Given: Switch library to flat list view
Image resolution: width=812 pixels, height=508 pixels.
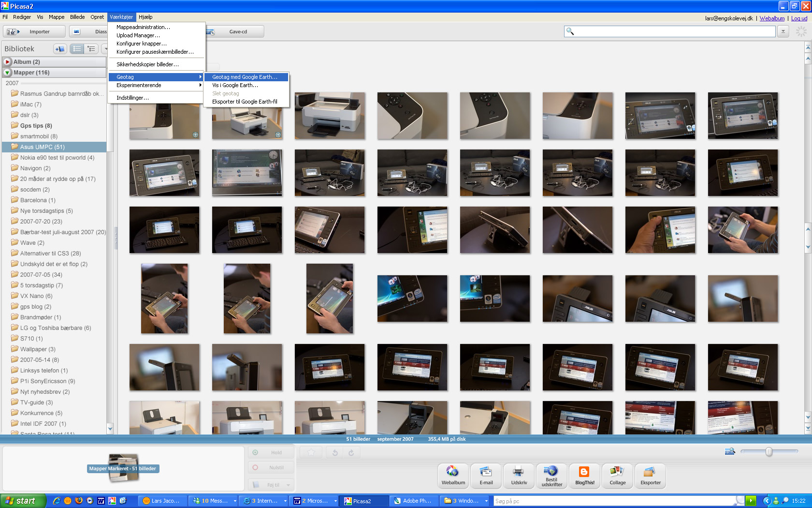Looking at the screenshot, I should (x=77, y=49).
